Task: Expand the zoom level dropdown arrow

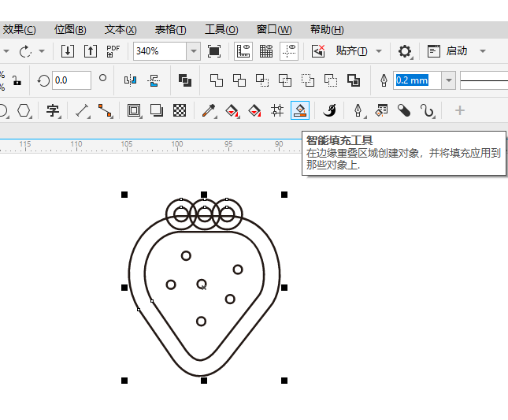Action: coord(194,51)
